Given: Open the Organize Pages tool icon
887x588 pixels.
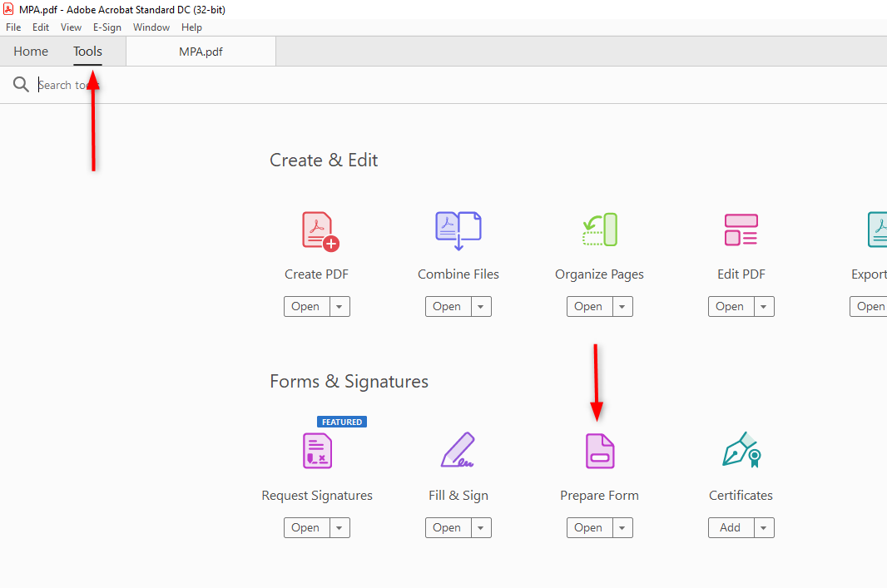Looking at the screenshot, I should [600, 230].
